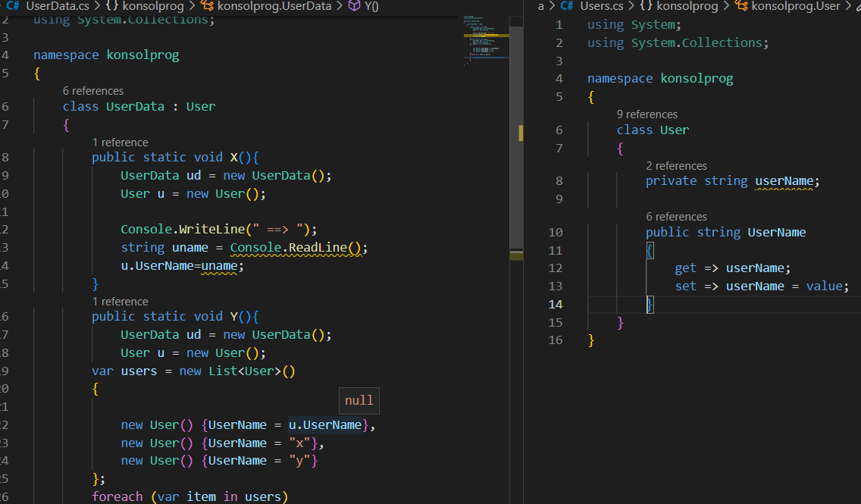The height and width of the screenshot is (504, 861).
Task: Open the konsolprog.User breadcrumb segment
Action: 796,6
